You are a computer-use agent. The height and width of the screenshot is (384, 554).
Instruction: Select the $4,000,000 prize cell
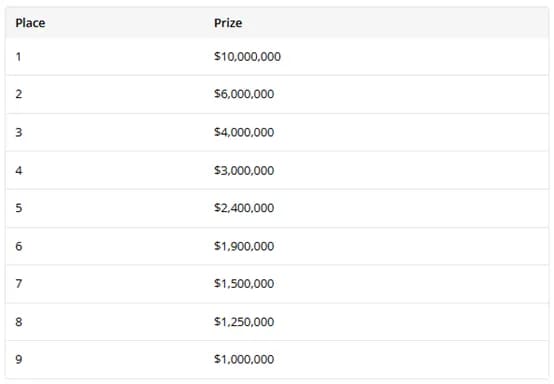pos(244,132)
